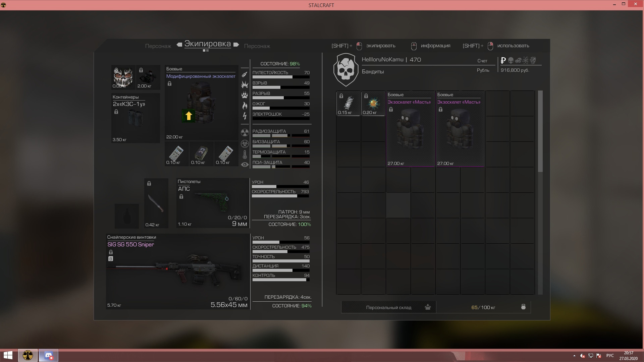Click the eye psi-protection icon

[x=245, y=165]
